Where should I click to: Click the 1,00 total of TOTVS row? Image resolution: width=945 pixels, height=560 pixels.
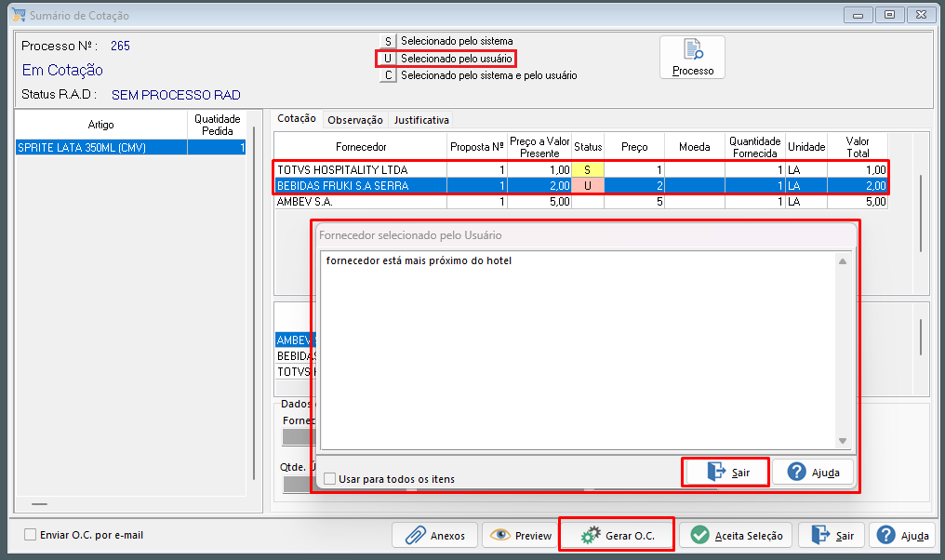pos(857,170)
